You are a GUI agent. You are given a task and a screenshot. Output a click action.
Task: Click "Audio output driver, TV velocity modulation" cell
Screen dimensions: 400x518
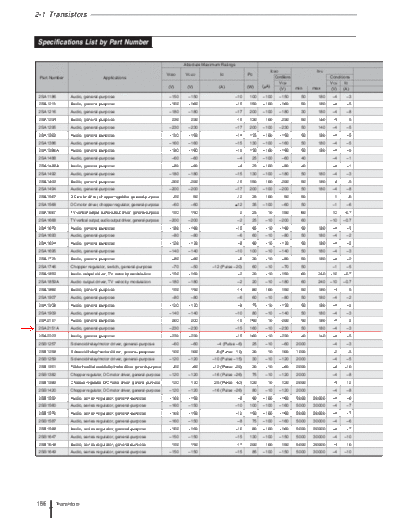tap(110, 282)
